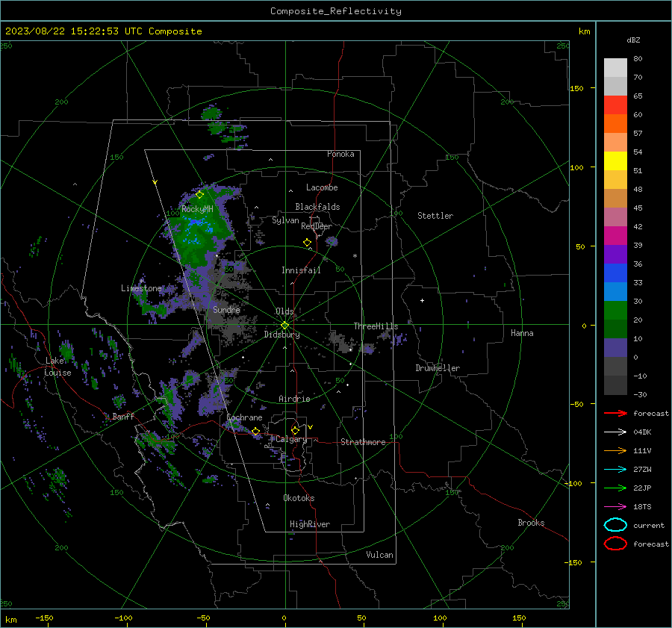Click the white 04DK arrow icon

(615, 432)
